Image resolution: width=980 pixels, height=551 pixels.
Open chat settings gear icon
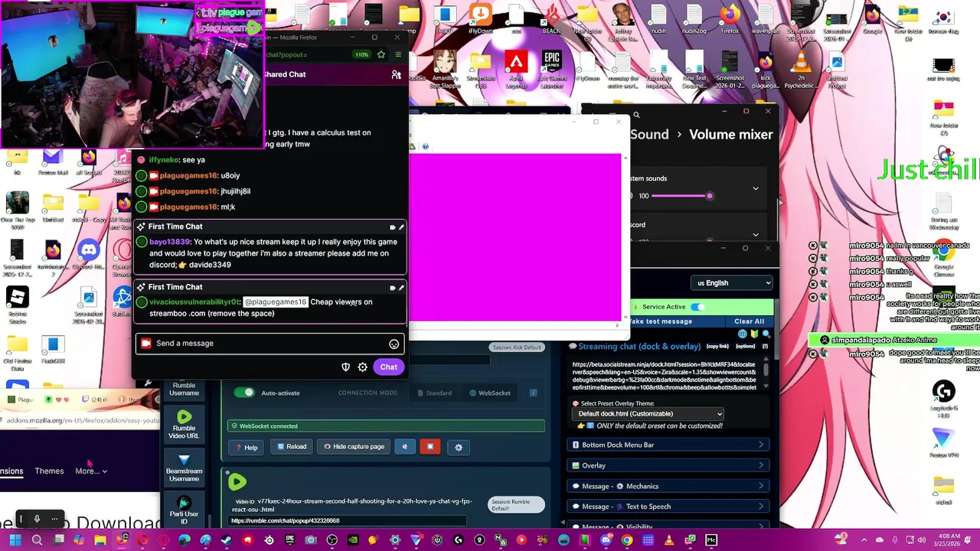pyautogui.click(x=362, y=367)
